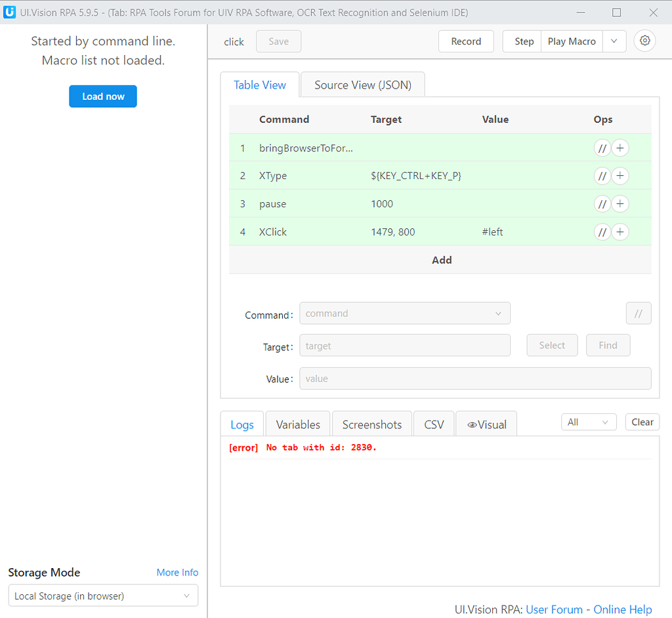Screen dimensions: 672x618
Task: Click the + icon on the pause row
Action: [x=619, y=203]
